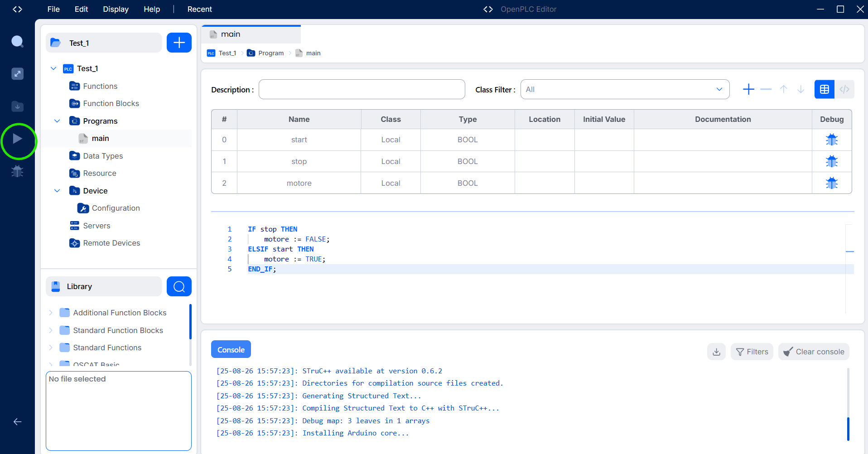Open console Filters
Screen dimensions: 868x454
[752, 352]
